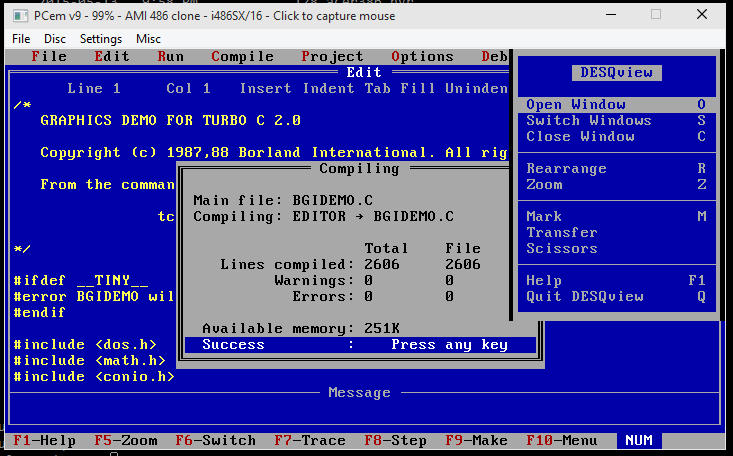733x456 pixels.
Task: Click the Col 1 status indicator
Action: pos(188,88)
